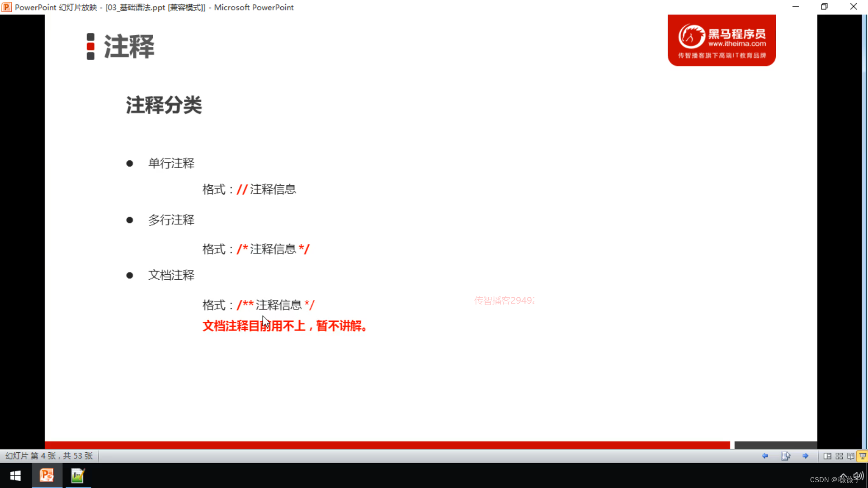Open the green notepad taskbar app

[x=78, y=475]
